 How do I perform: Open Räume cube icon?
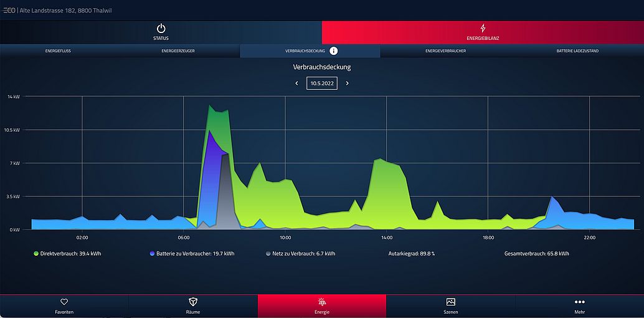pos(193,302)
